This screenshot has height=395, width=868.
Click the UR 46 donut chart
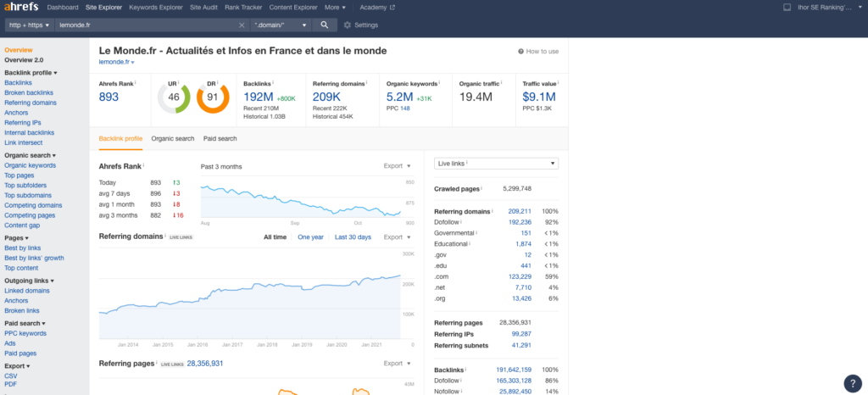pyautogui.click(x=174, y=97)
